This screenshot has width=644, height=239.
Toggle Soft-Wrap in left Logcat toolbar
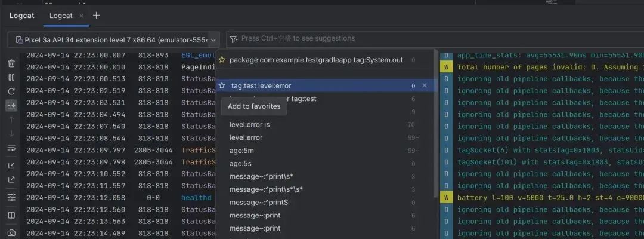point(11,148)
